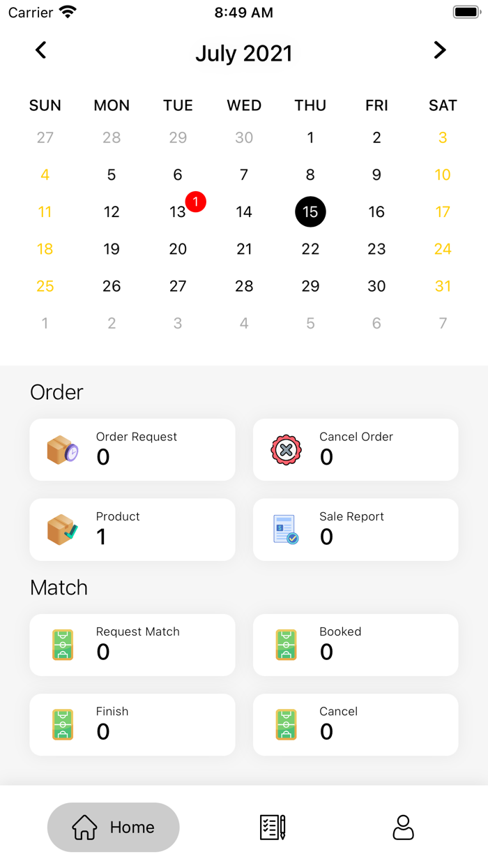Click the July 2021 header
Viewport: 488px width, 868px height.
(243, 53)
